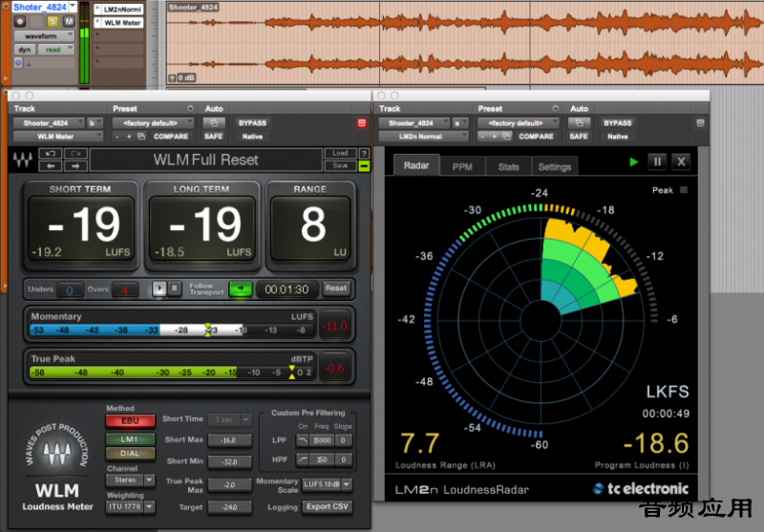Viewport: 764px width, 532px height.
Task: Pause the WLM meter measurement
Action: pos(175,288)
